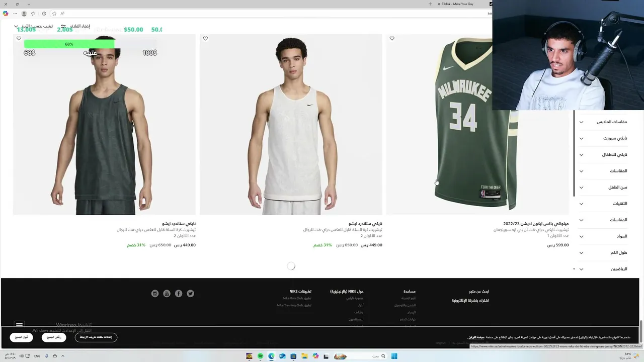Open browser favorites list icon
The image size is (644, 362).
pos(33,14)
